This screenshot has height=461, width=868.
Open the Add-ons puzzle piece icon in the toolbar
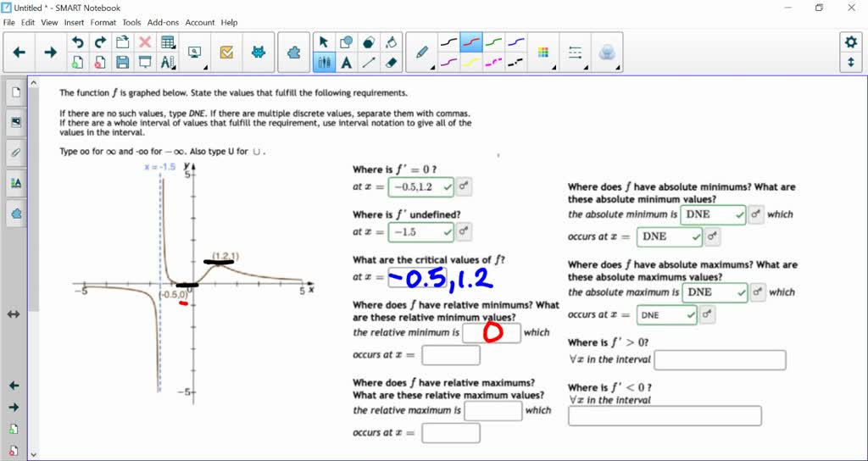click(x=294, y=53)
